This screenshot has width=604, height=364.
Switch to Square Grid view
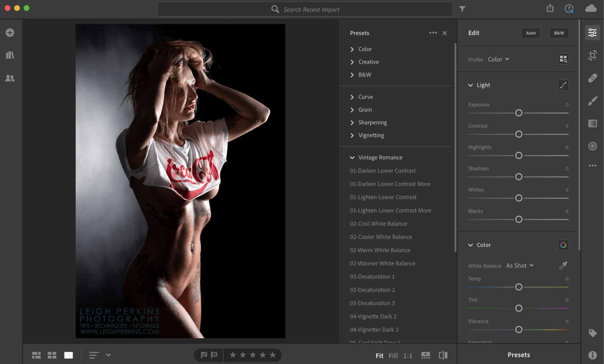52,355
